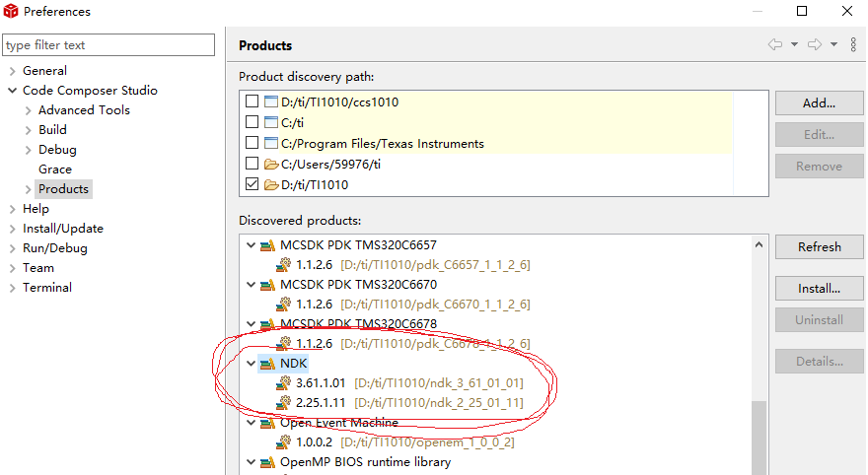The width and height of the screenshot is (868, 475).
Task: Select General in the preferences tree
Action: [x=44, y=71]
